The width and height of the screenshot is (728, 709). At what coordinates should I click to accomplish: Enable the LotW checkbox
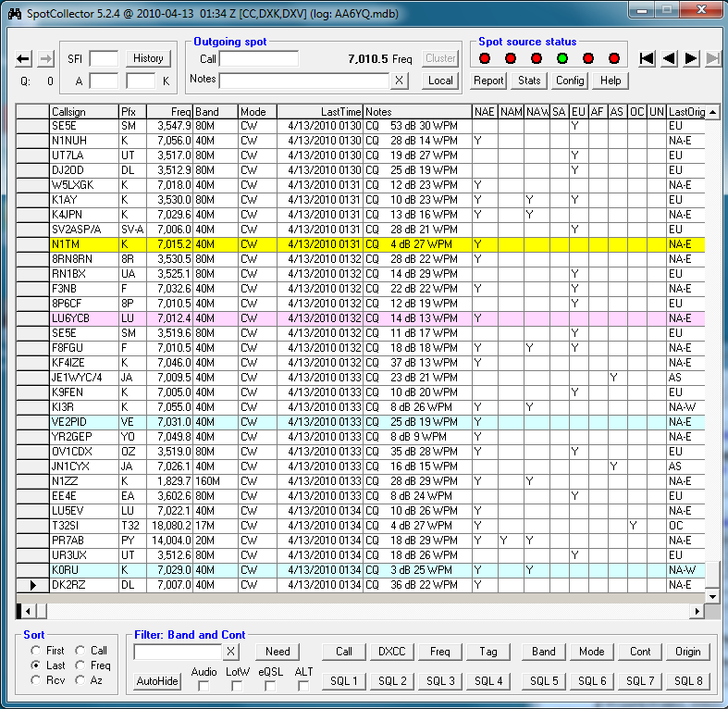tap(237, 686)
